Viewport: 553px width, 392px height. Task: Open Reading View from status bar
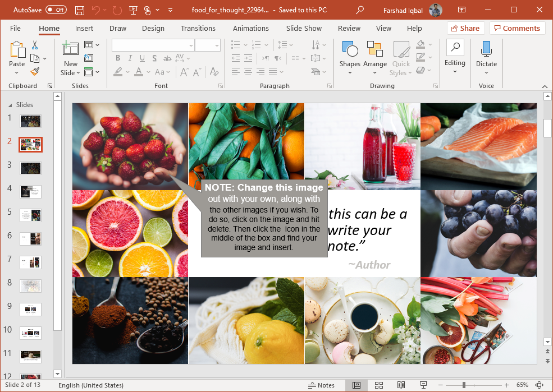pyautogui.click(x=401, y=385)
